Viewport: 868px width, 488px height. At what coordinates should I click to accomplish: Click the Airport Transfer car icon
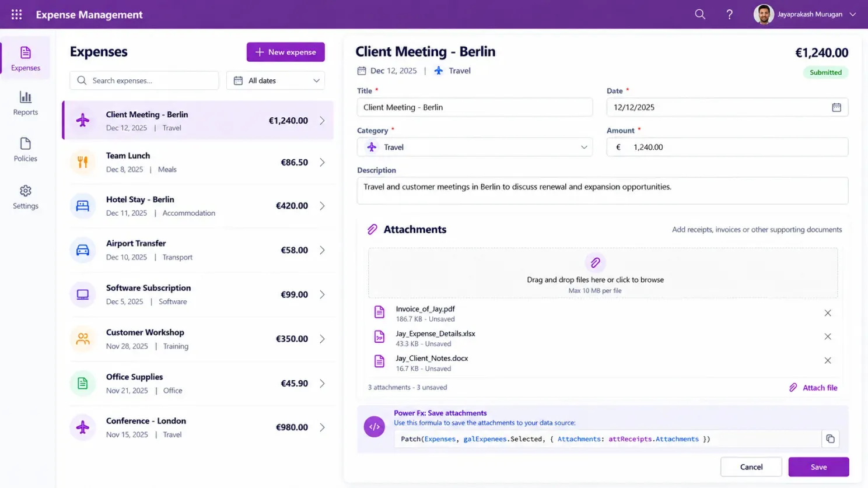click(x=83, y=250)
